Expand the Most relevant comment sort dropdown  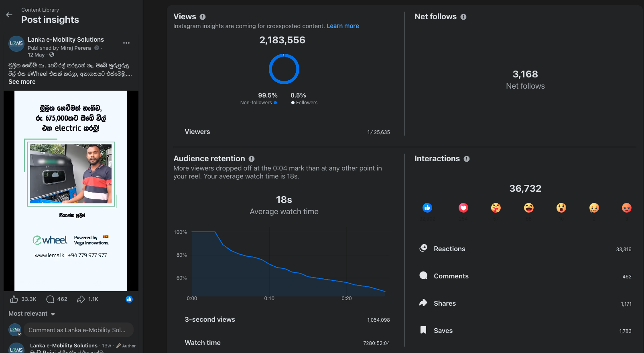pos(32,314)
